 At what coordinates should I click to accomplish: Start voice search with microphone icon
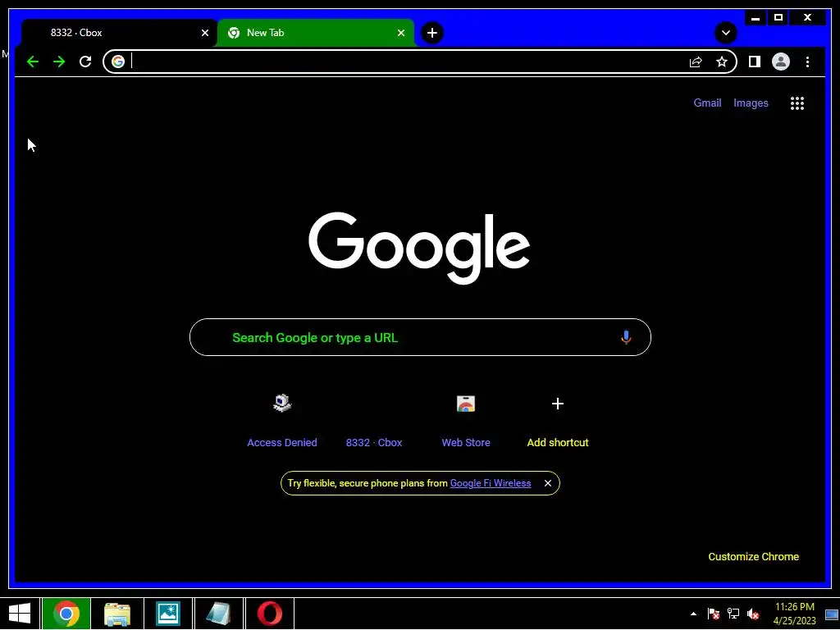pyautogui.click(x=626, y=337)
